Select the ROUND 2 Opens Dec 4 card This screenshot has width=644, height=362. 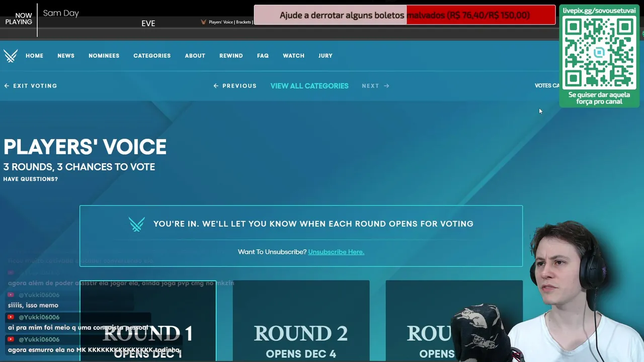[x=301, y=321]
